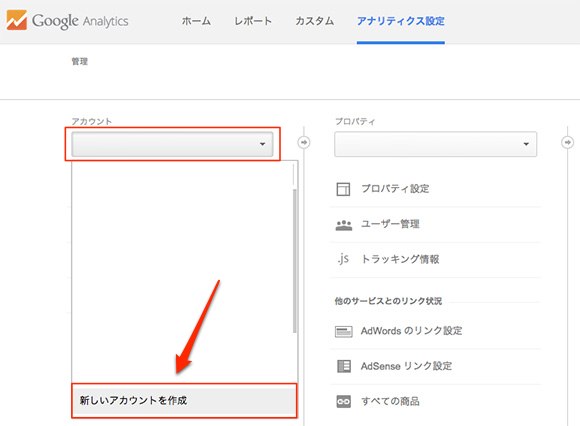Open ユーザー管理 link
Viewport: 580px width, 426px height.
[390, 224]
